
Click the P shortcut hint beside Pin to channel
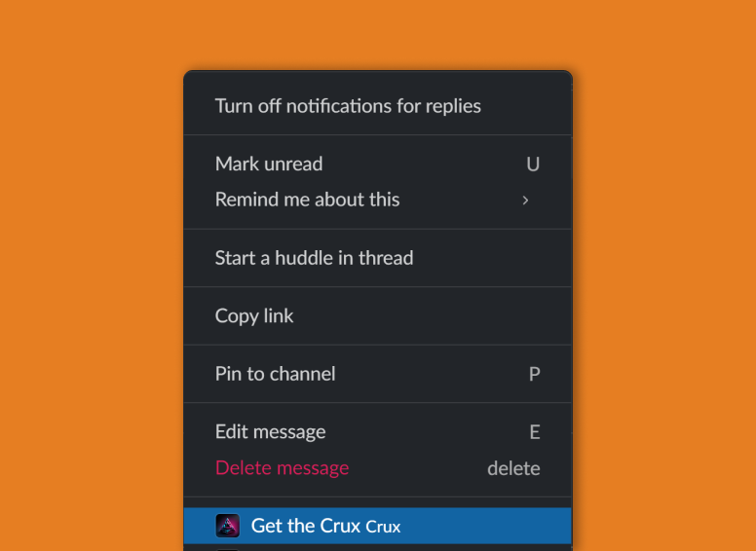(x=534, y=374)
